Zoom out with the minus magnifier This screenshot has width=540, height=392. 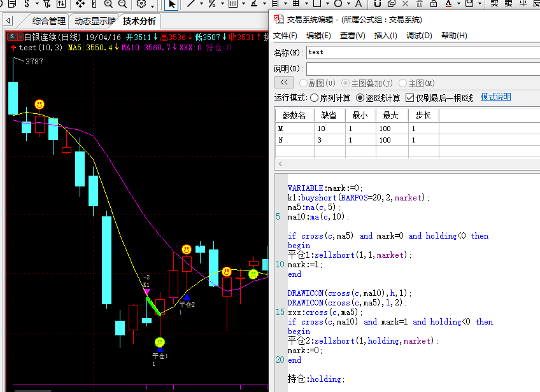123,4
